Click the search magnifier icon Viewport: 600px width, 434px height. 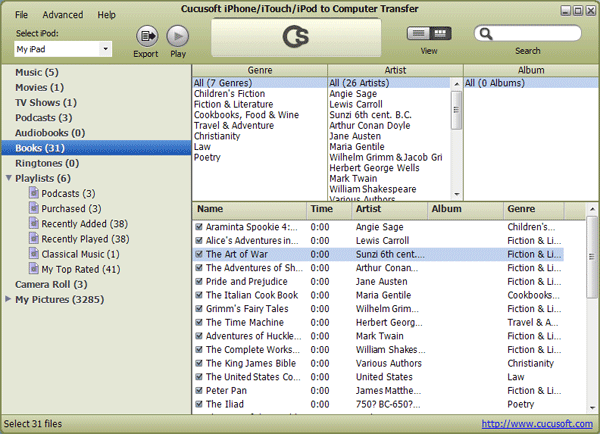[486, 34]
